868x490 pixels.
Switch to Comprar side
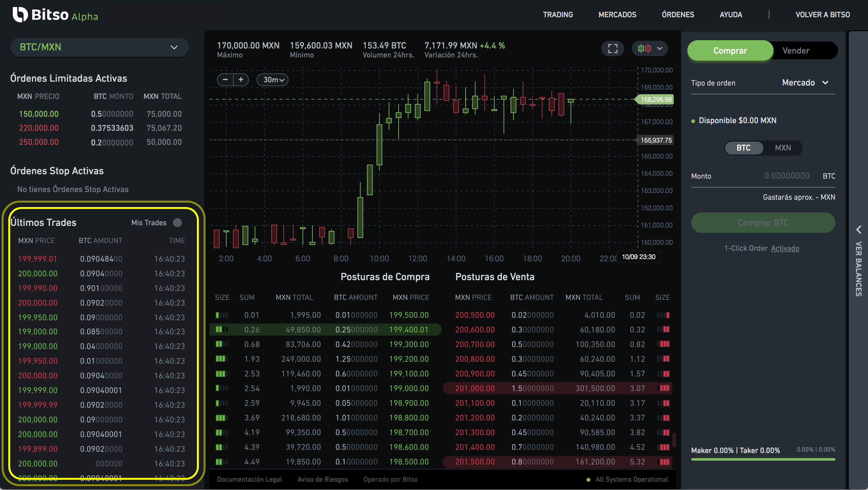(730, 50)
